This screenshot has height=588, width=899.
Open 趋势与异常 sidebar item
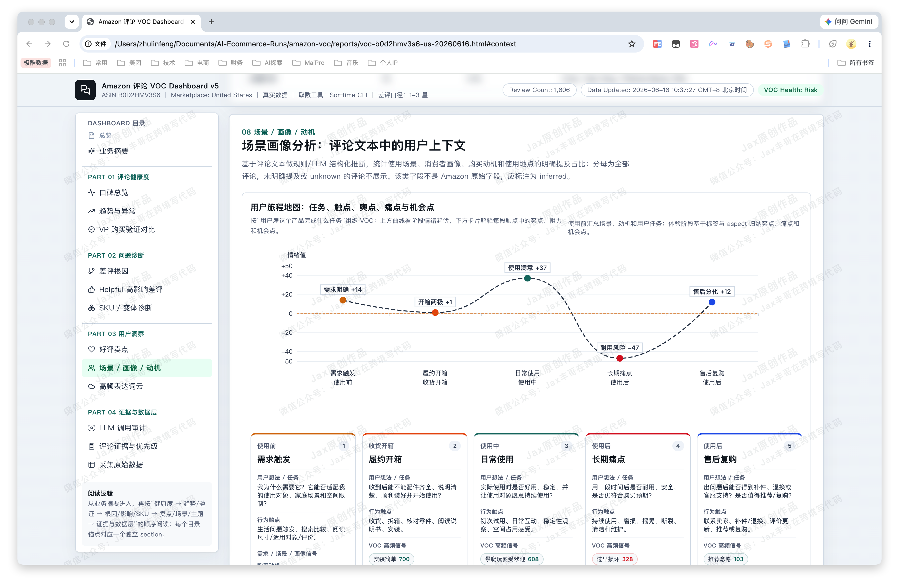click(147, 211)
